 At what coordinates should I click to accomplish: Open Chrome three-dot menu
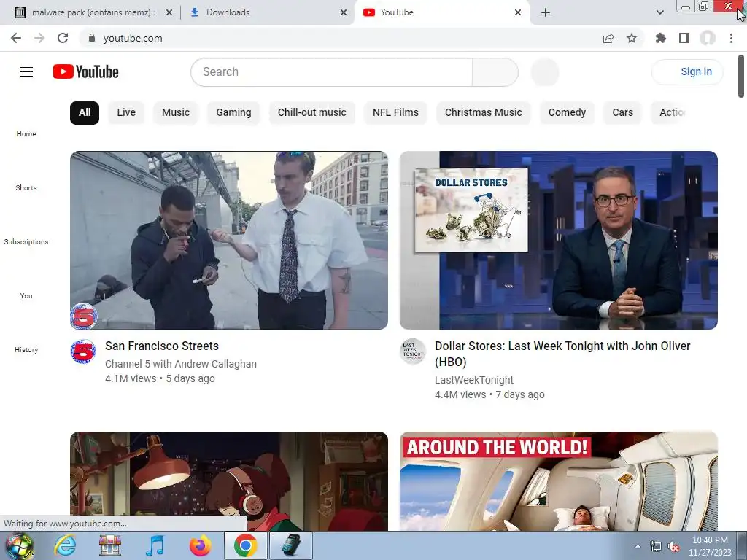tap(731, 38)
